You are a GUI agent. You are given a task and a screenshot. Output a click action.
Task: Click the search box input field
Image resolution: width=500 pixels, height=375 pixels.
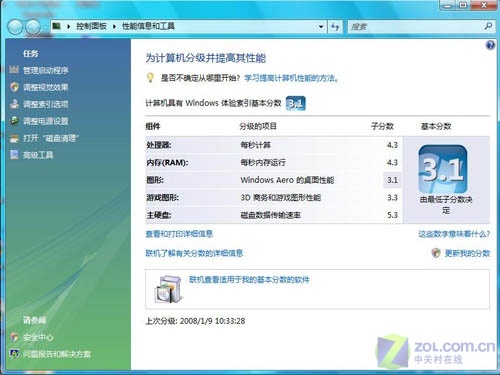pyautogui.click(x=415, y=27)
